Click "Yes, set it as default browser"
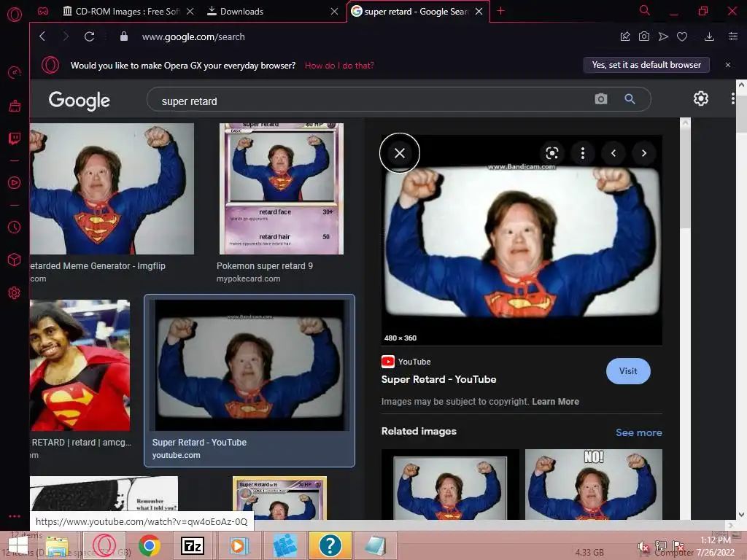The width and height of the screenshot is (747, 560). pos(646,65)
